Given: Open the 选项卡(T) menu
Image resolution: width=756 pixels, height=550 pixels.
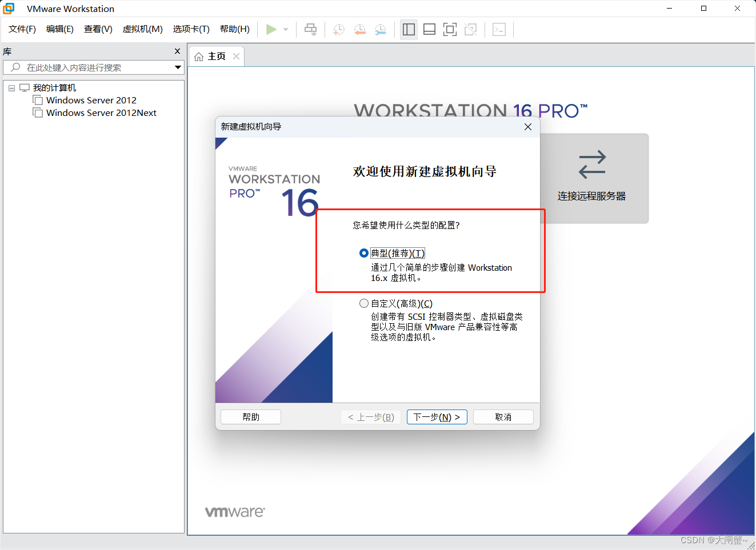Looking at the screenshot, I should 191,29.
